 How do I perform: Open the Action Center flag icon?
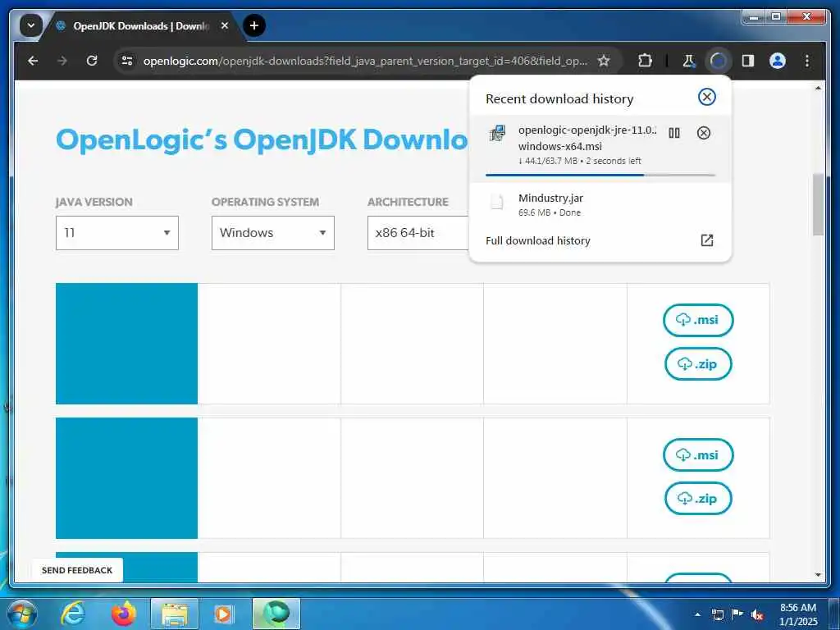point(737,615)
